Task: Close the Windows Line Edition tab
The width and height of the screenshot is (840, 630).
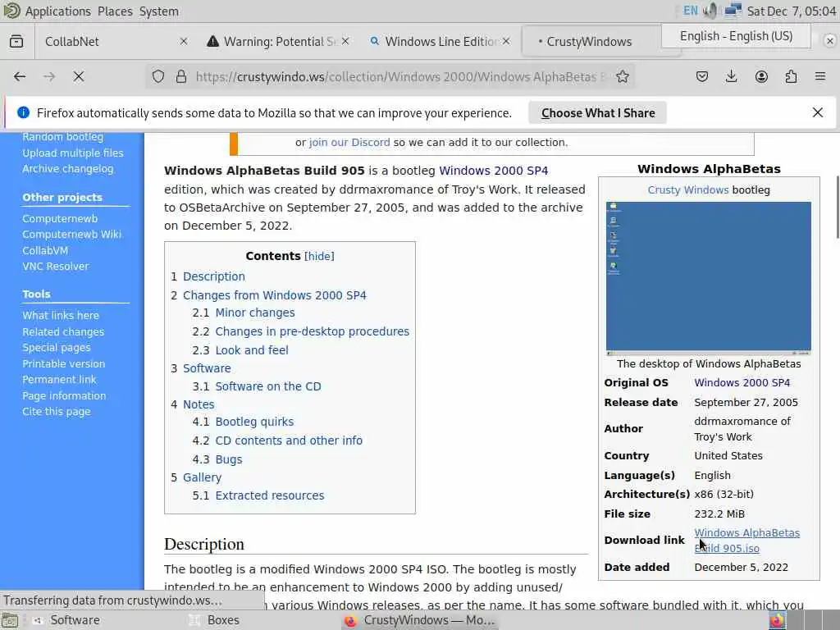Action: 506,41
